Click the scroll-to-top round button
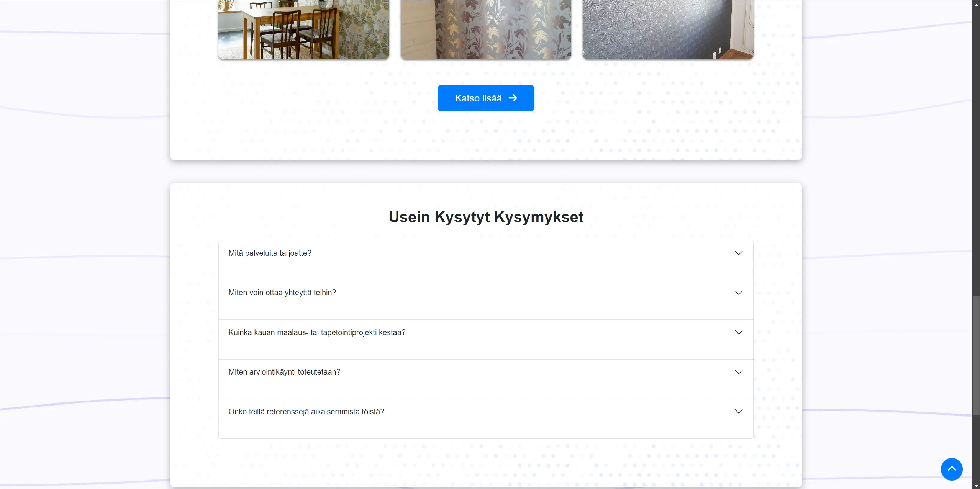The width and height of the screenshot is (980, 489). click(952, 469)
